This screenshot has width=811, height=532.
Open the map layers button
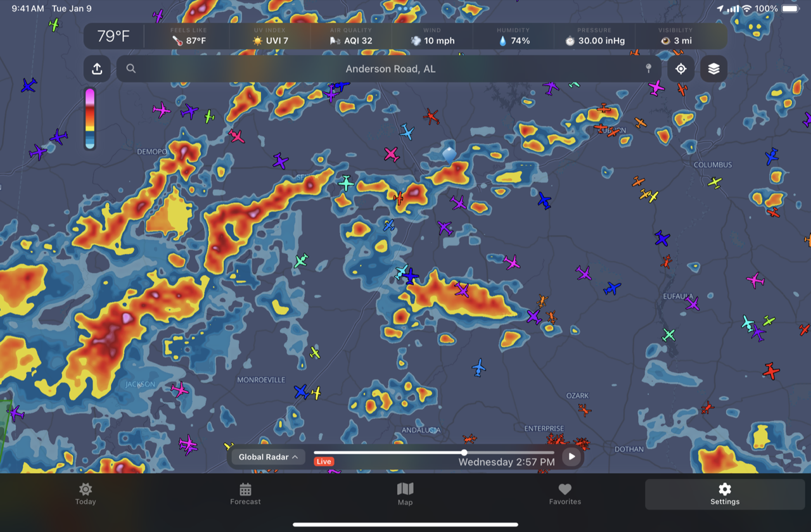point(713,68)
